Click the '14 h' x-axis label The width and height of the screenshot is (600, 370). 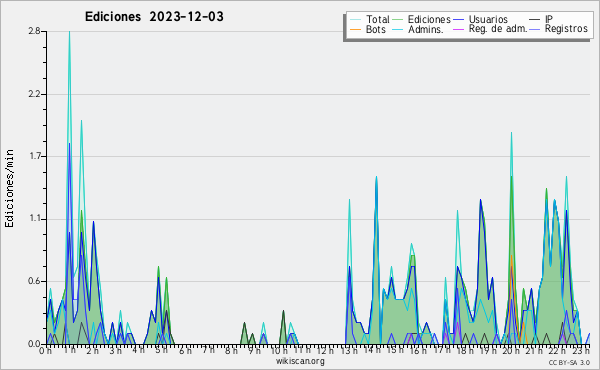372,350
